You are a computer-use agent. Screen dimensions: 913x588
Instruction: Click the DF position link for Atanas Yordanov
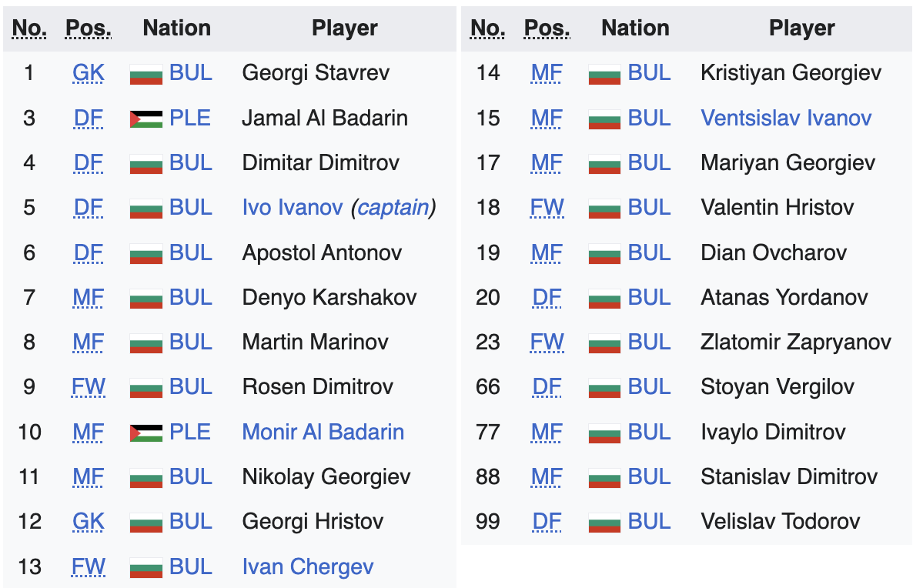point(547,298)
